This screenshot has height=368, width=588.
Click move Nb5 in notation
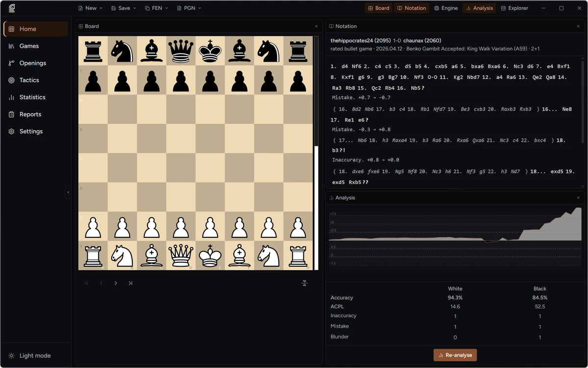coord(416,88)
